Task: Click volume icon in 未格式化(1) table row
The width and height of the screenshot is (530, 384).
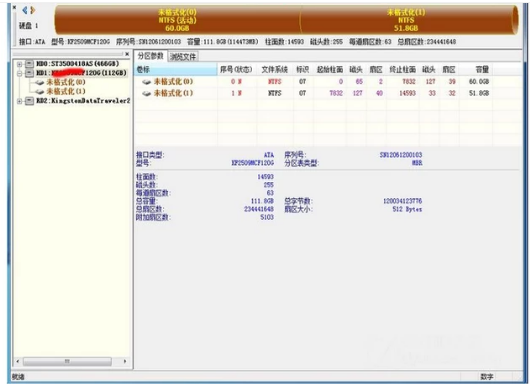Action: [x=146, y=94]
